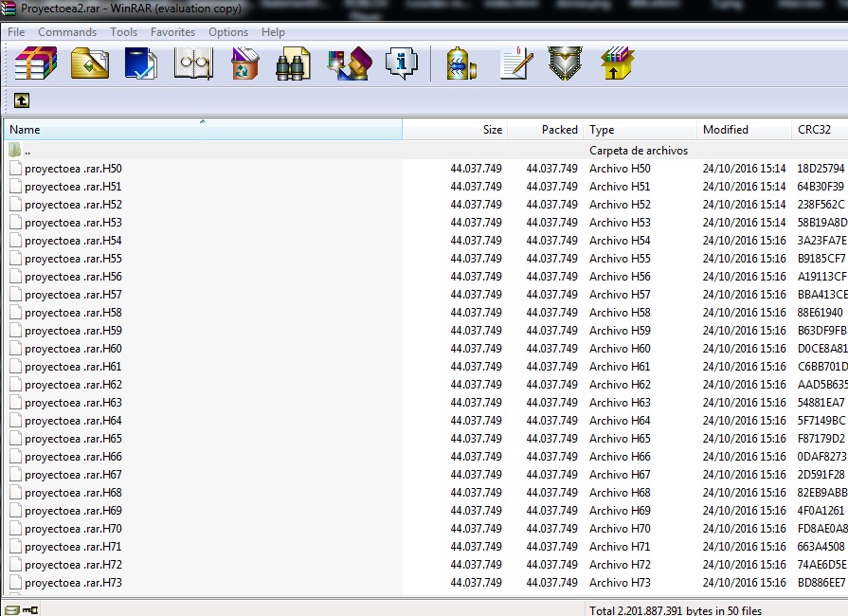Click the Protect archive shield icon

click(x=566, y=64)
